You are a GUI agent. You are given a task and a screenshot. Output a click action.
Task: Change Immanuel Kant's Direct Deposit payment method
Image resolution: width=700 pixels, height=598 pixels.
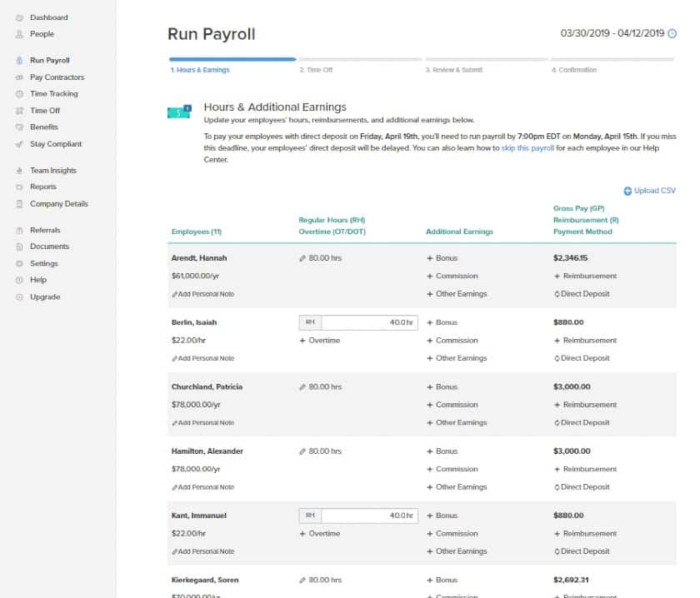(x=582, y=551)
